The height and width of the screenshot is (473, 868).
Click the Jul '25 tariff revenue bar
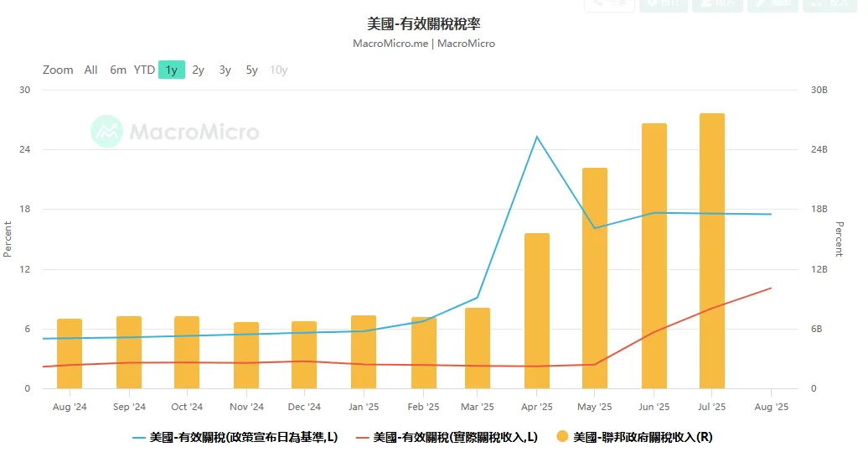(x=712, y=252)
